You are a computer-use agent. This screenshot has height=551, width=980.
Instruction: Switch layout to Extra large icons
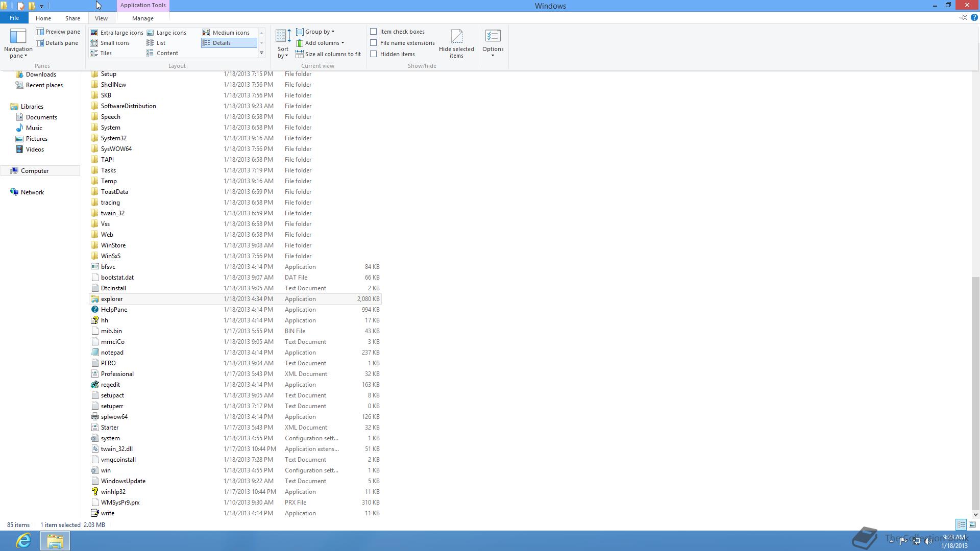116,33
